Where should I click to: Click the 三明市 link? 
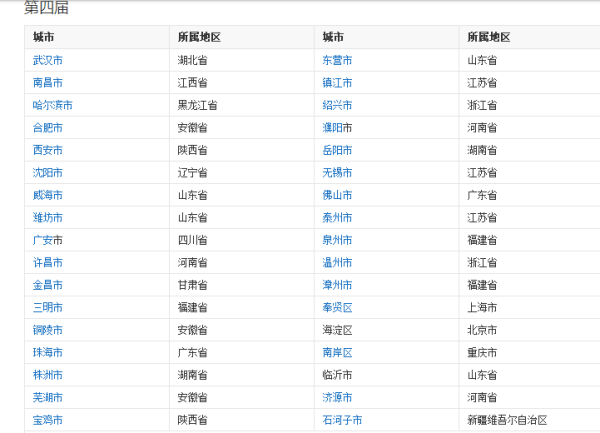click(47, 308)
